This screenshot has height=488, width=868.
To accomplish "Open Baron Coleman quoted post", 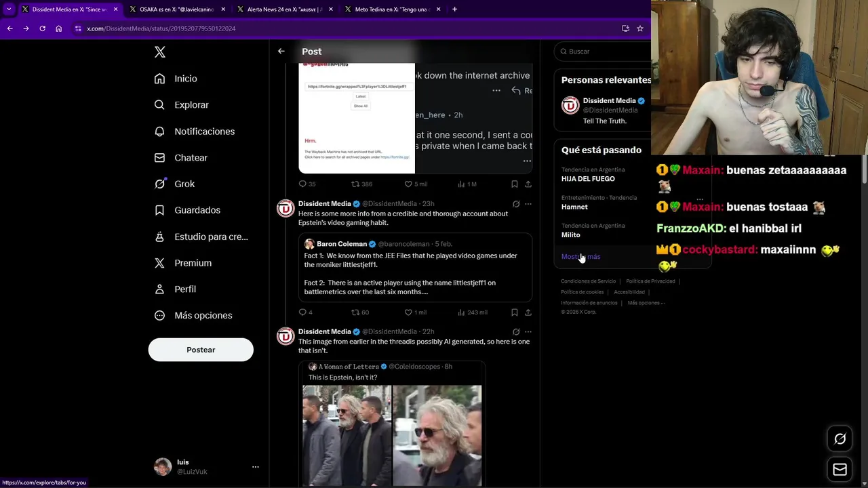I will coord(415,268).
